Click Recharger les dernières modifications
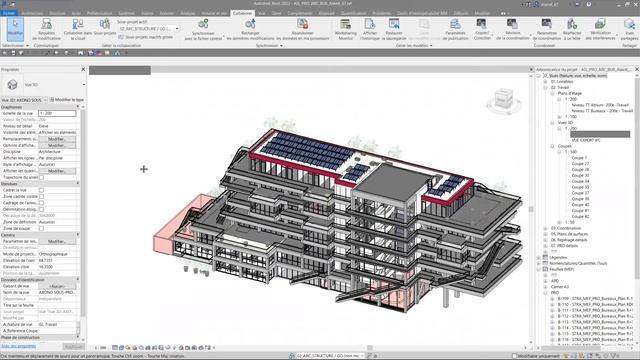Screen dimensions: 640x360 pos(250,29)
